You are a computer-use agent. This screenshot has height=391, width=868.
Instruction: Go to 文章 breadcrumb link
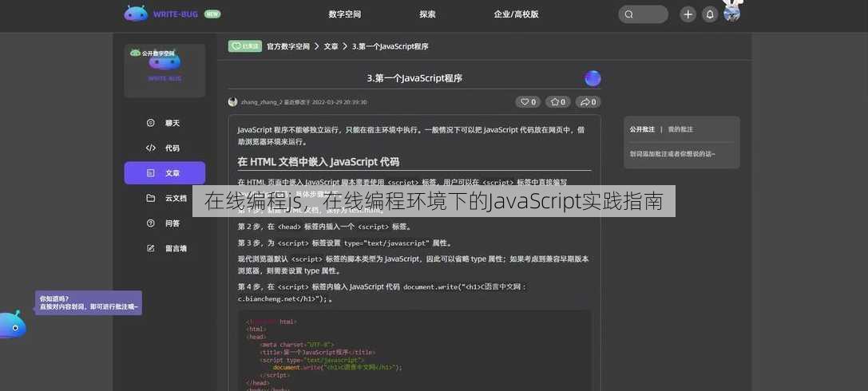click(x=331, y=46)
